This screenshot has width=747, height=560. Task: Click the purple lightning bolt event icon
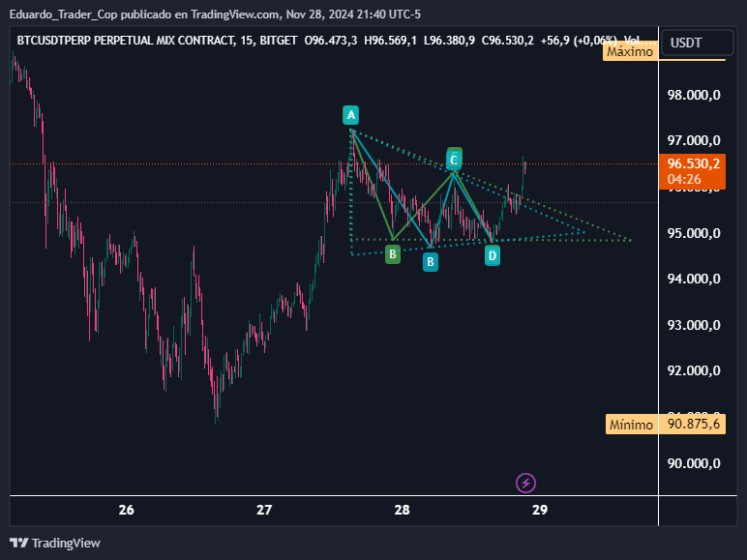tap(525, 483)
